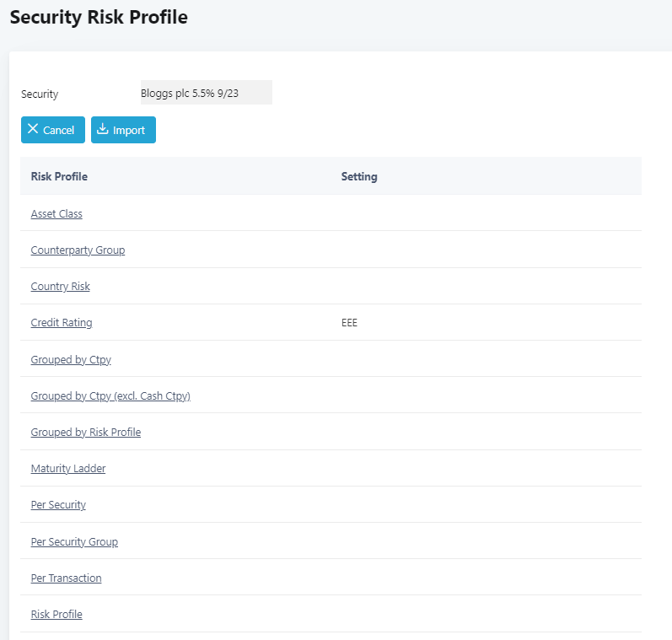Click the Setting column header
The image size is (672, 640).
(358, 177)
